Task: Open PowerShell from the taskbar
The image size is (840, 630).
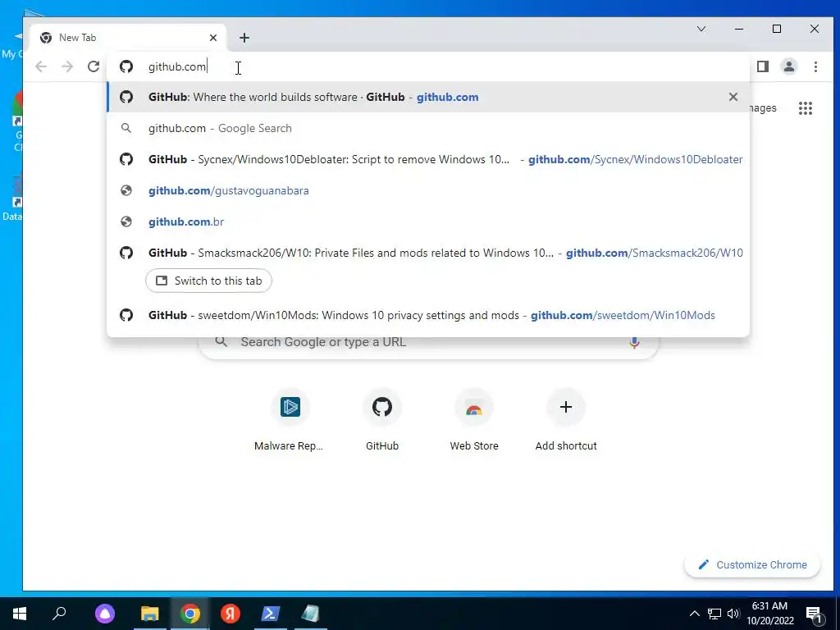Action: click(269, 614)
